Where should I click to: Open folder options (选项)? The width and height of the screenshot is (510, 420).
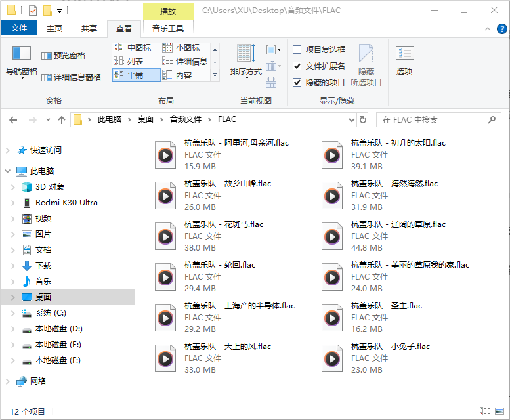pyautogui.click(x=404, y=60)
